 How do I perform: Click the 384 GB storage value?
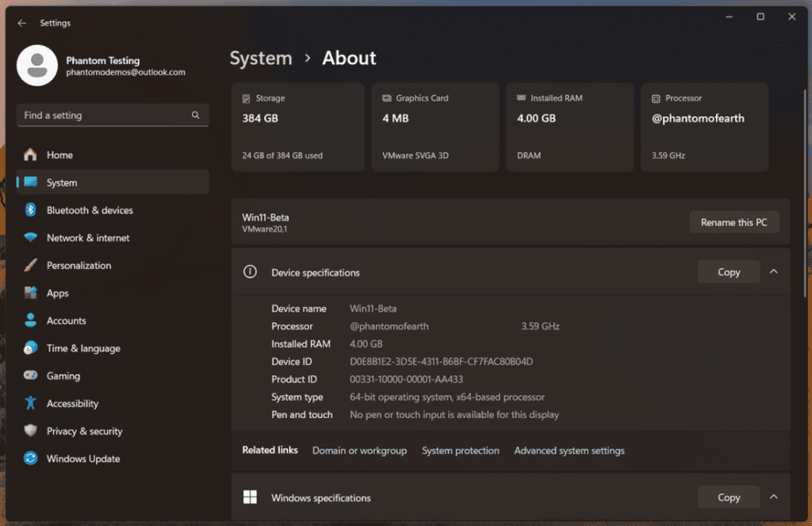tap(260, 118)
